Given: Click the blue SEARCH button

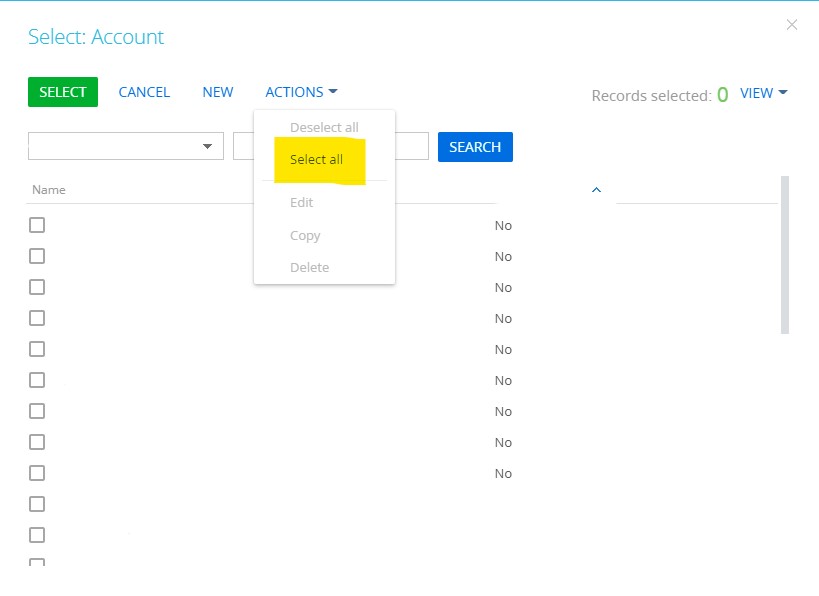Looking at the screenshot, I should [x=475, y=147].
